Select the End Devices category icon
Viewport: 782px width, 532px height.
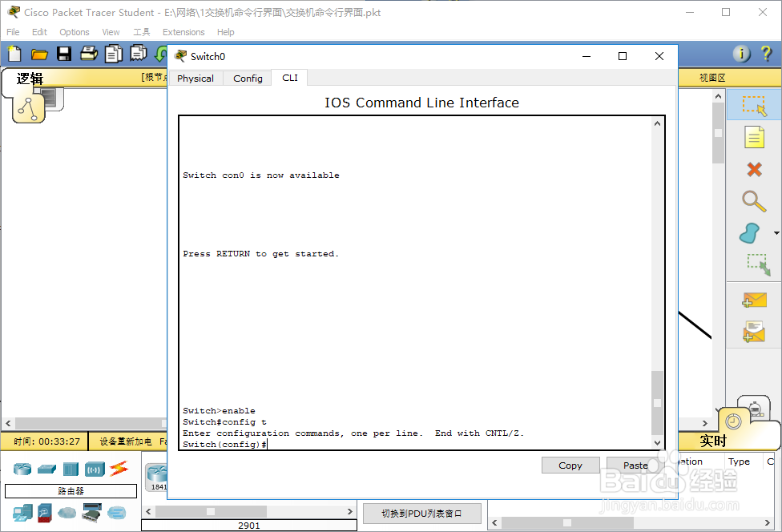pyautogui.click(x=23, y=513)
